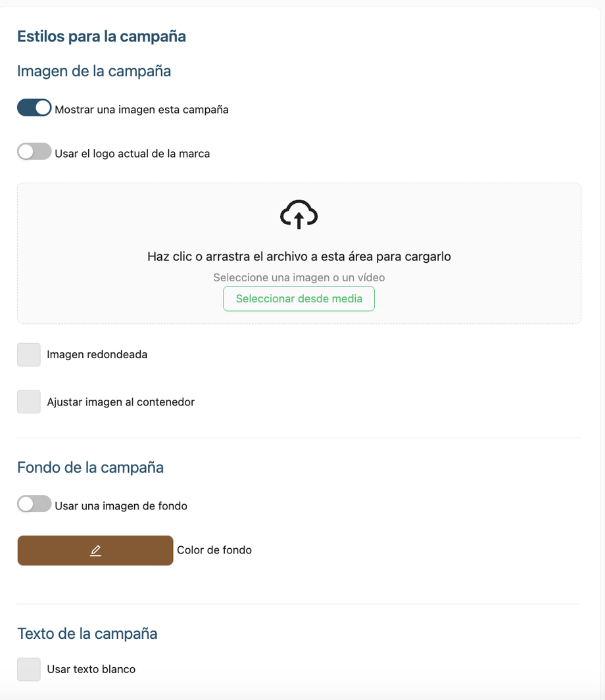Click the 'Usar el logo actual de la marca' label

click(x=132, y=154)
